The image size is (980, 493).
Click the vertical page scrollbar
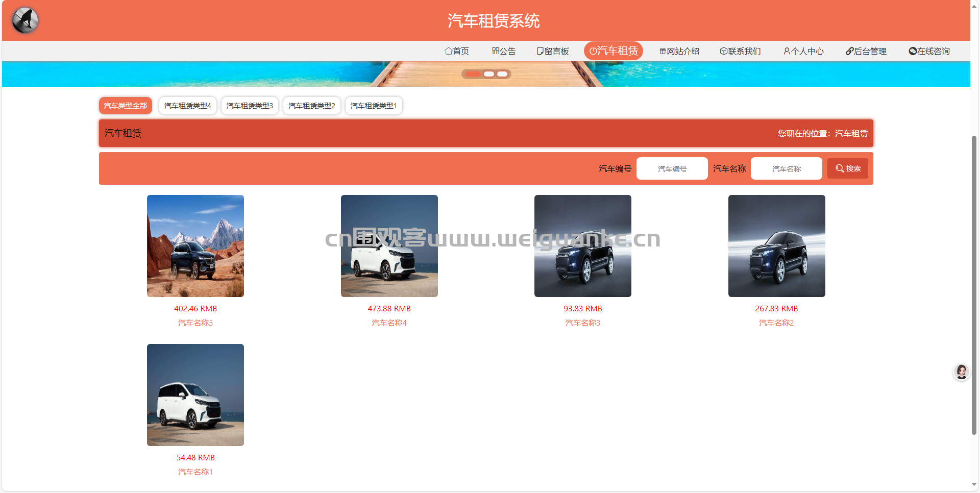pos(974,285)
